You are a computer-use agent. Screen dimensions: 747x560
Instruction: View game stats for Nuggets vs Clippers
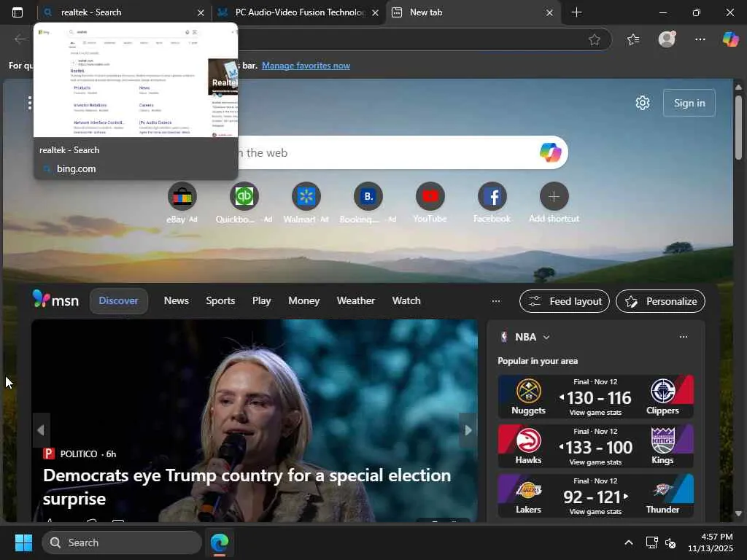[x=595, y=413]
